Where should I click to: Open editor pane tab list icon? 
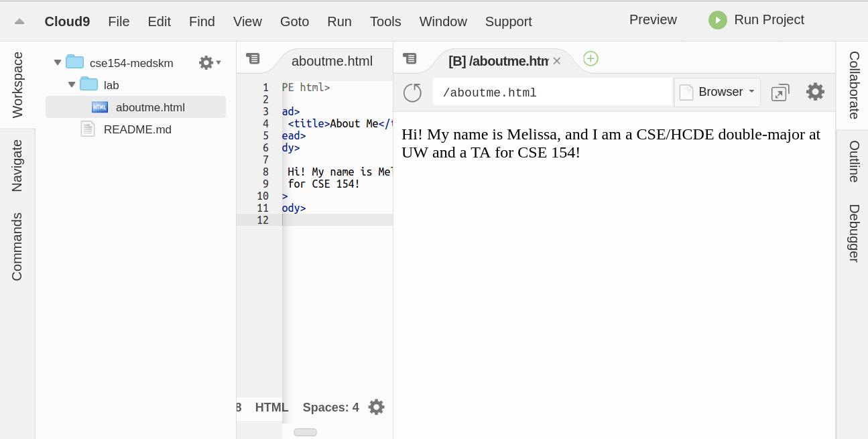point(253,59)
